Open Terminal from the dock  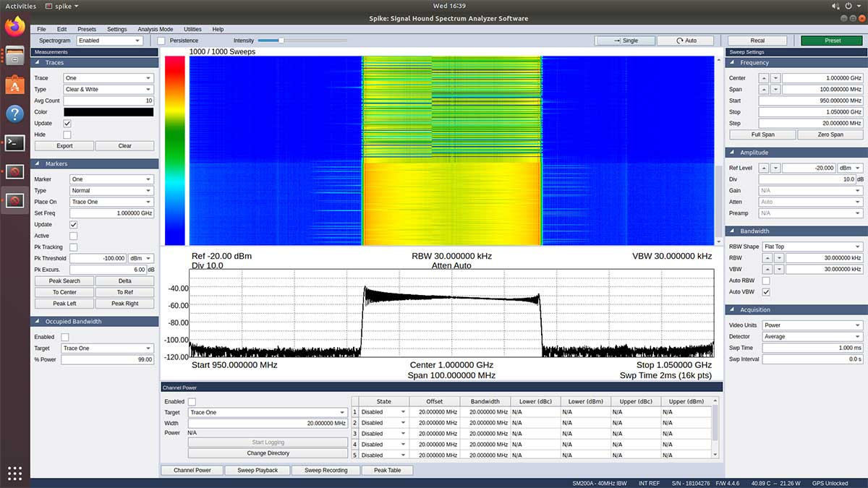tap(14, 142)
